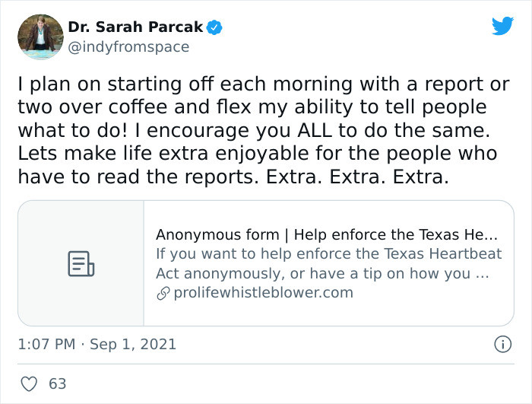Click the tweet's first line about morning reports
The width and height of the screenshot is (532, 404).
coord(264,84)
